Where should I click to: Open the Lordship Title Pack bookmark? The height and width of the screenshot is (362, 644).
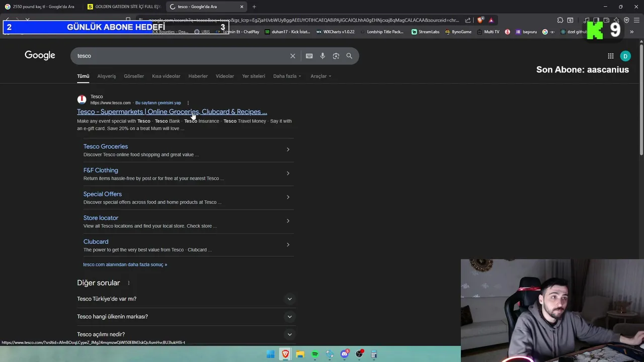pyautogui.click(x=382, y=32)
